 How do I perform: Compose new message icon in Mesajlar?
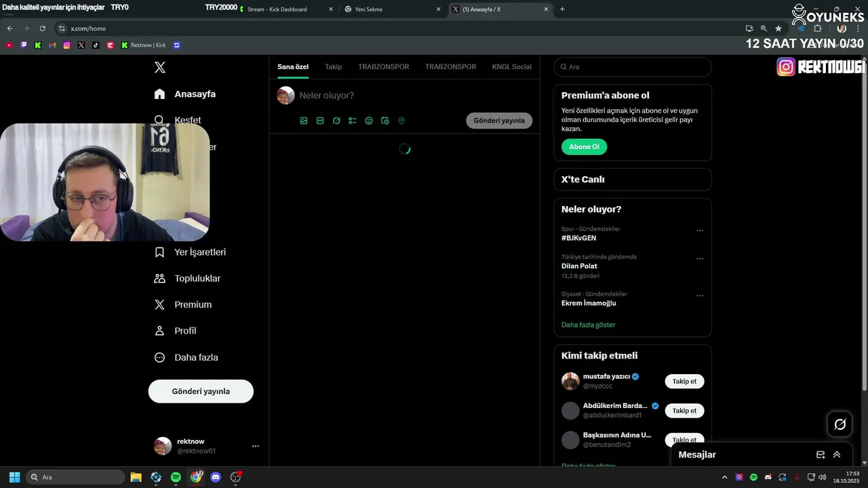point(821,455)
